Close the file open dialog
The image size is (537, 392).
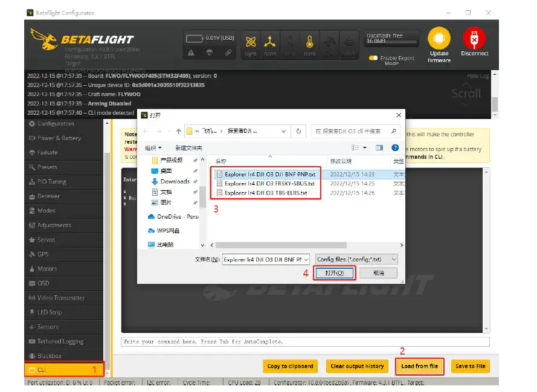tap(399, 115)
